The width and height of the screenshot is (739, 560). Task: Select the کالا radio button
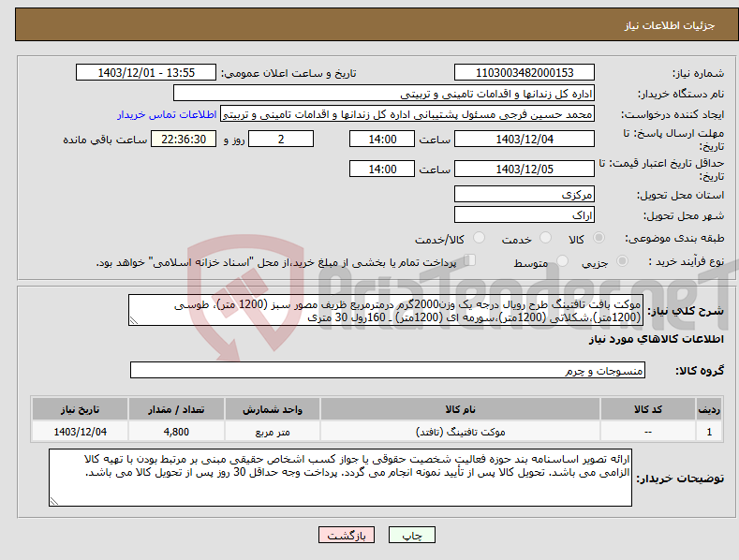point(599,238)
